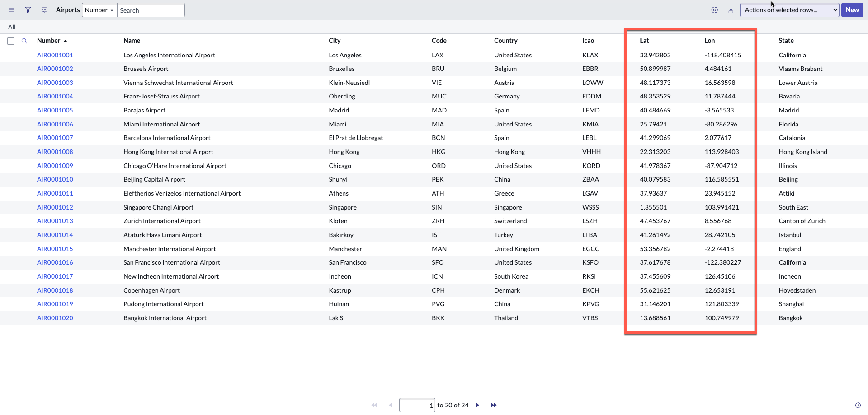Open the list personalize gear icon

tap(715, 10)
